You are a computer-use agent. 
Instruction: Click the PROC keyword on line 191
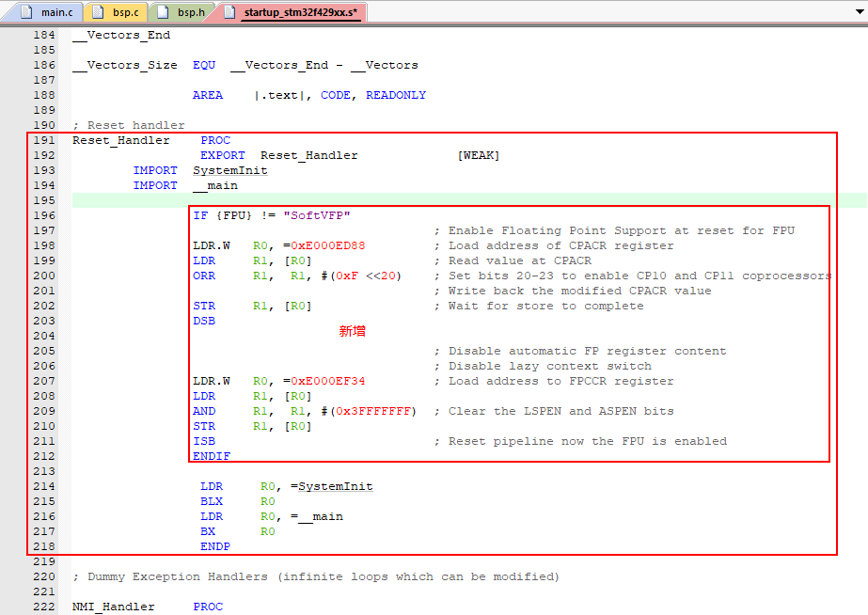[215, 141]
